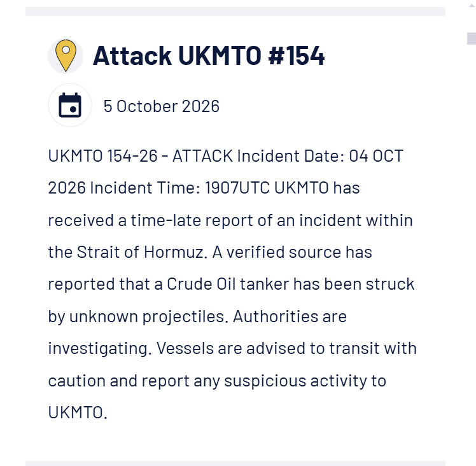Click the yellow location pin icon
Viewport: 476px width, 466px height.
point(66,56)
